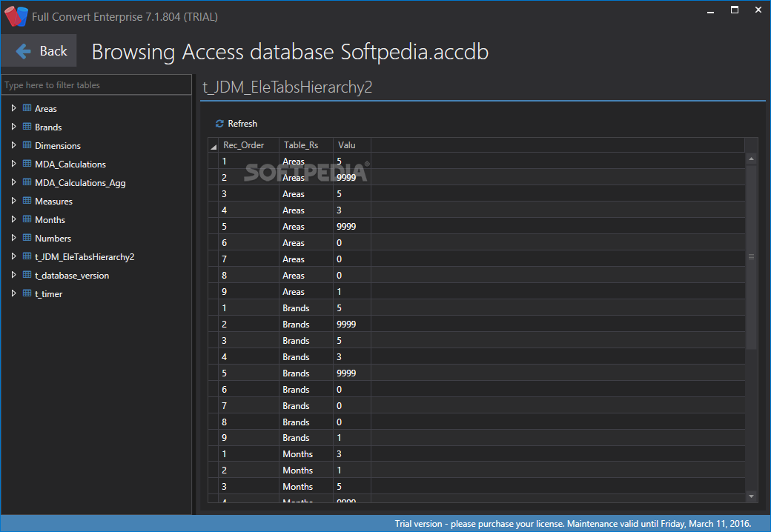Click the table icon next to t_timer

tap(27, 293)
